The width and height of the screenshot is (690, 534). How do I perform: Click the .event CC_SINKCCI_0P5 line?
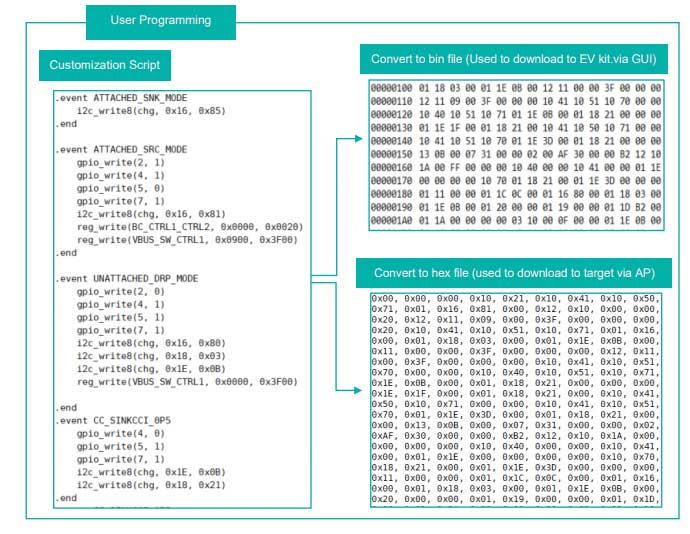(x=113, y=420)
